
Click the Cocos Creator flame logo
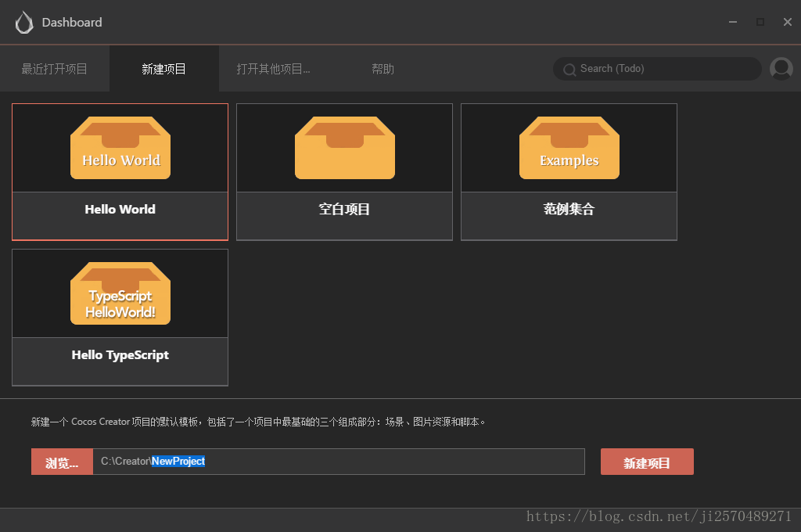(x=24, y=23)
